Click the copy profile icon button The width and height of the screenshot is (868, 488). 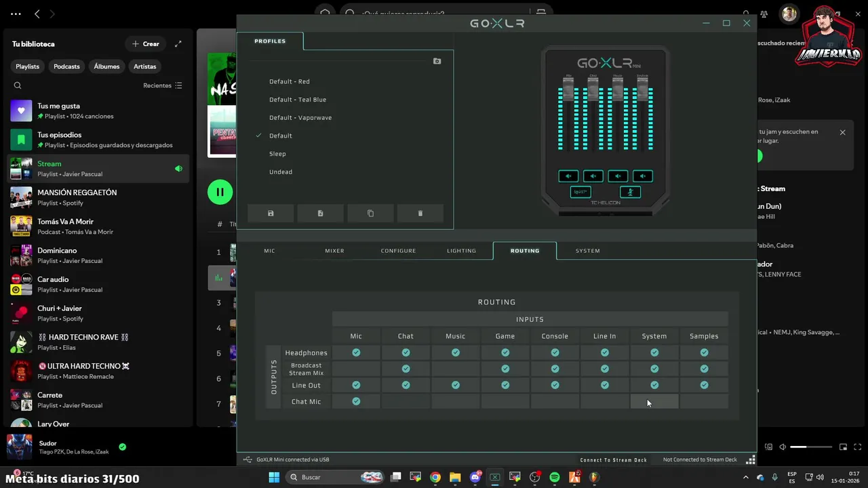coord(370,213)
